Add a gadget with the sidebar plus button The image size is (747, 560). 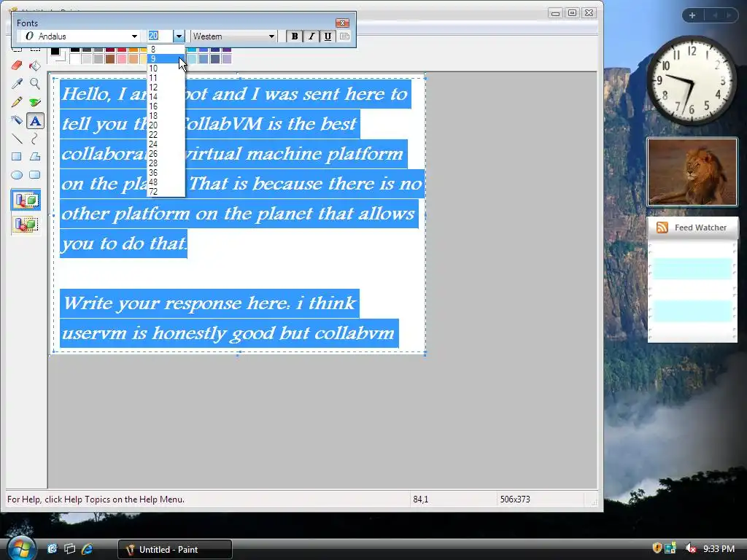692,15
